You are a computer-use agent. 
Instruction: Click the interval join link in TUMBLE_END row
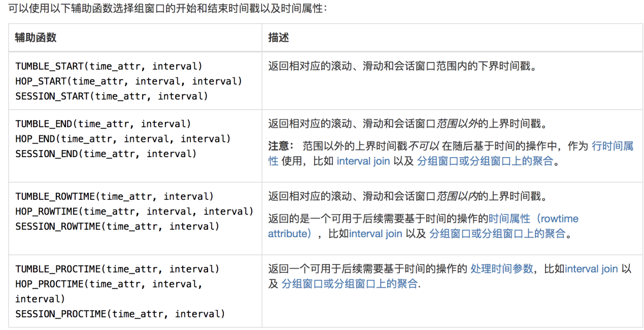click(363, 161)
